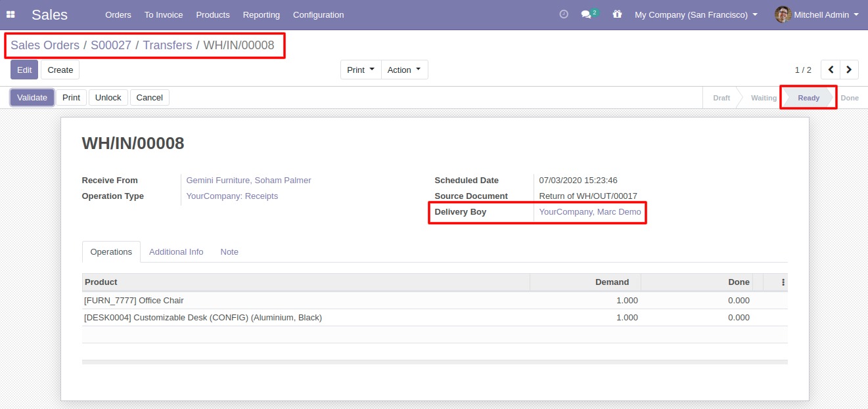Screen dimensions: 868x409
Task: Open the apps grid menu icon
Action: pos(11,14)
